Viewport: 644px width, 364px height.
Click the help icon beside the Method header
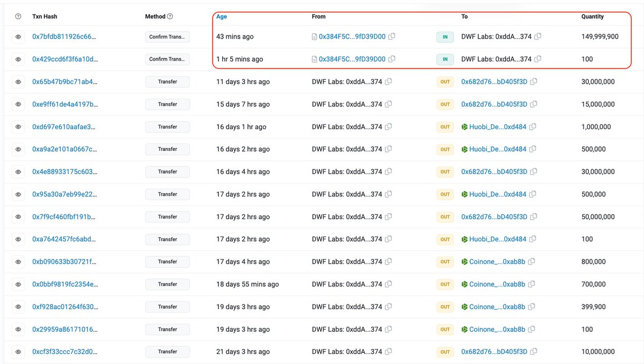coord(170,17)
